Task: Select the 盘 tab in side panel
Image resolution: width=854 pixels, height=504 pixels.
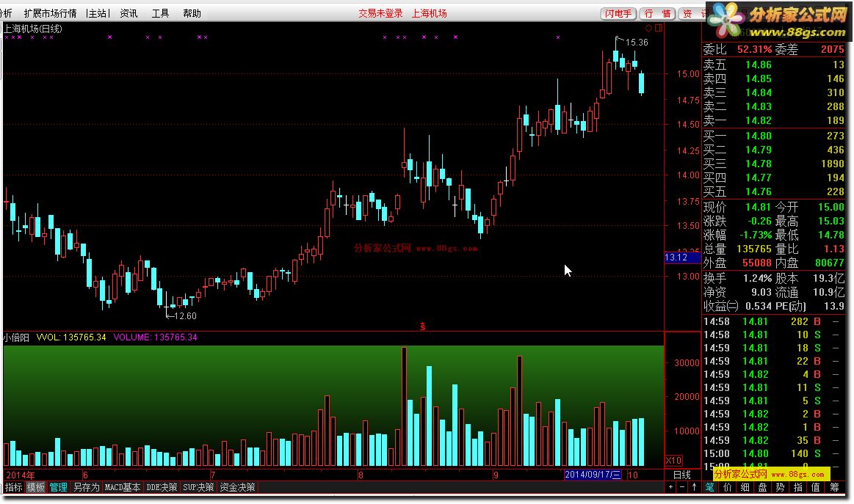Action: click(x=762, y=487)
